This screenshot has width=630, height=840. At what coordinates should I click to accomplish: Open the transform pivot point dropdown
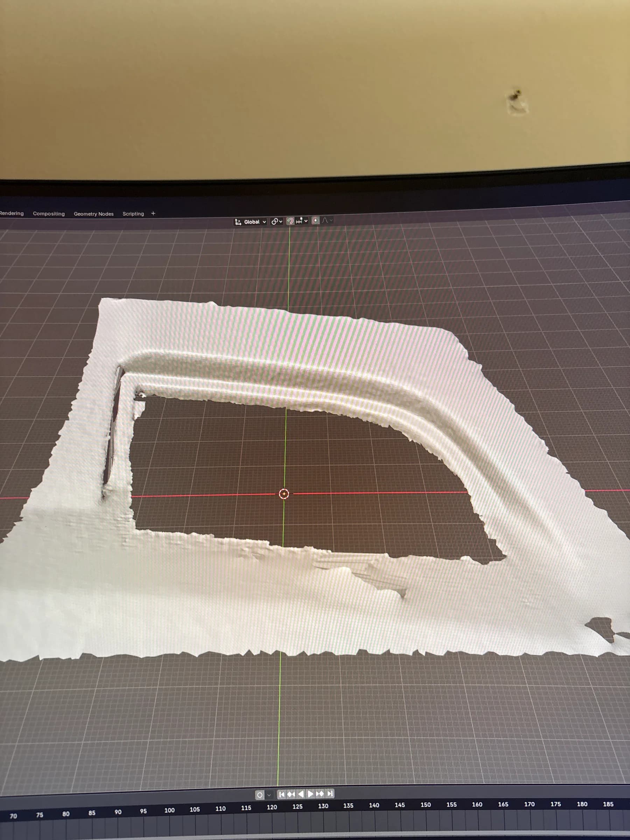(x=277, y=222)
